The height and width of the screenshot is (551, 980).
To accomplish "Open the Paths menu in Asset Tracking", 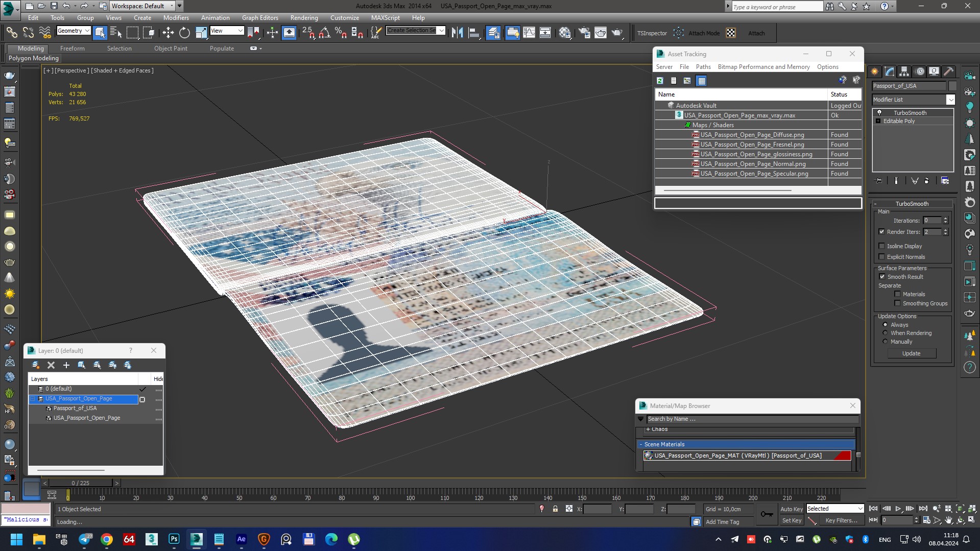I will click(x=703, y=67).
